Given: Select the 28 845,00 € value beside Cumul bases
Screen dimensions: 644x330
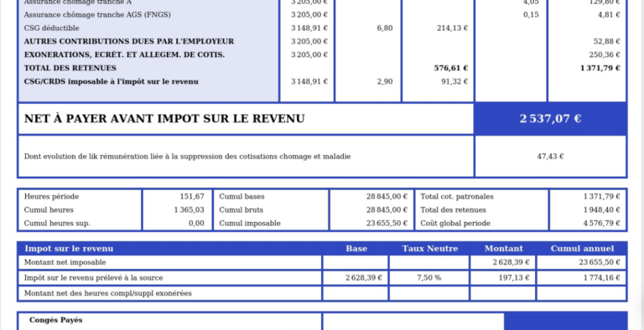Looking at the screenshot, I should point(387,197).
